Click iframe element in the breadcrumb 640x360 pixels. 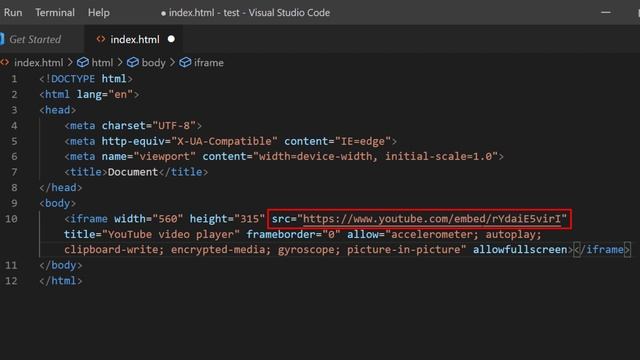(x=209, y=63)
